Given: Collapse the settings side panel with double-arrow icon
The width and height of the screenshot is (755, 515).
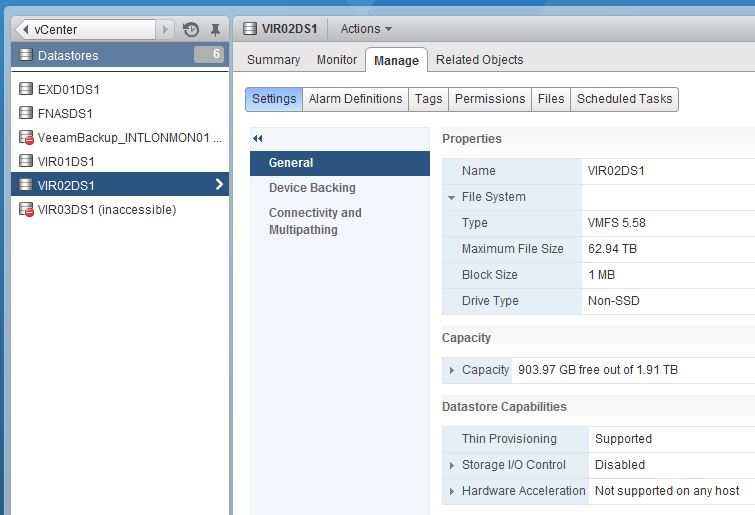Looking at the screenshot, I should 258,139.
